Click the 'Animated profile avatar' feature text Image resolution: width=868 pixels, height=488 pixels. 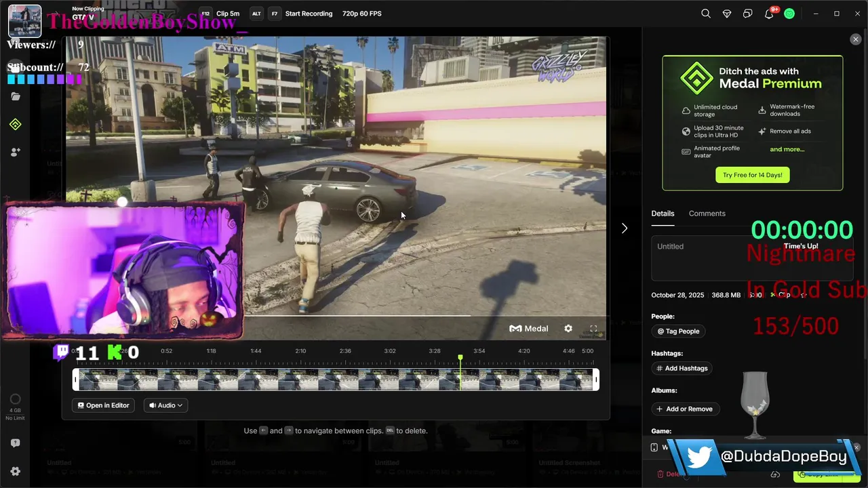(x=717, y=152)
